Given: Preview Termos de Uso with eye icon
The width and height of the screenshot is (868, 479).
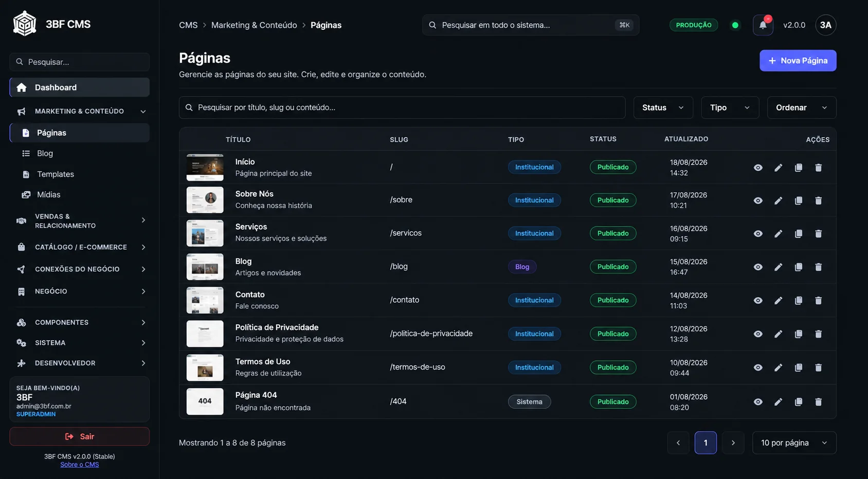Looking at the screenshot, I should (758, 367).
